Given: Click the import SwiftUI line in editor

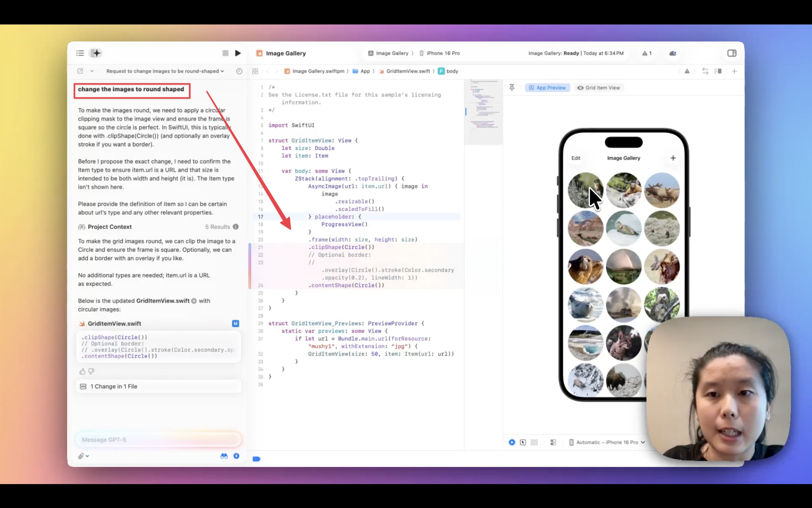Looking at the screenshot, I should point(291,125).
